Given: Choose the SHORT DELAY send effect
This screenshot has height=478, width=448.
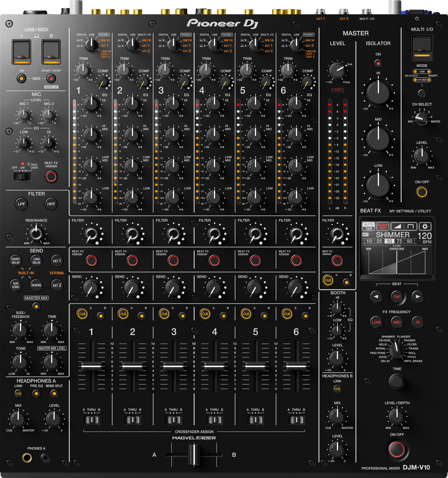Looking at the screenshot, I should tap(16, 261).
